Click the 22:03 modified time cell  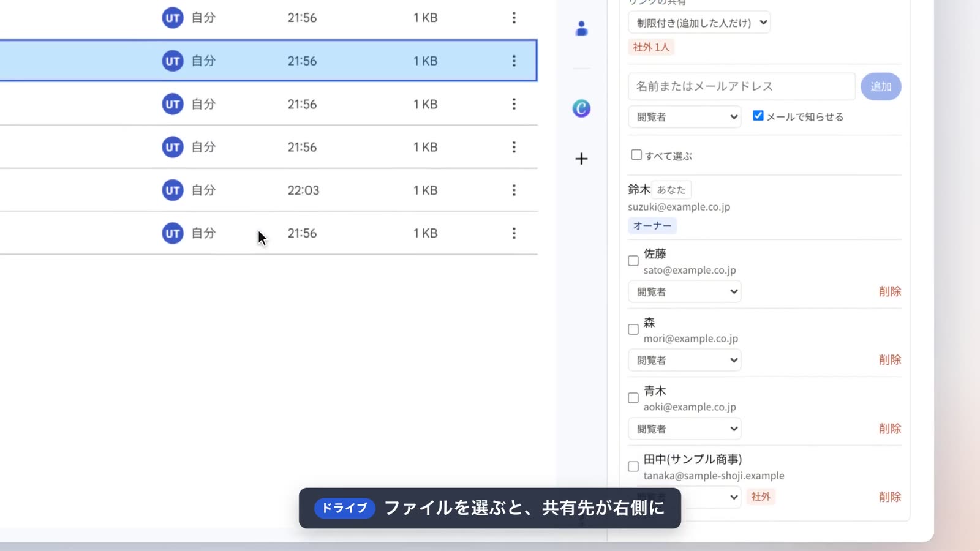303,190
